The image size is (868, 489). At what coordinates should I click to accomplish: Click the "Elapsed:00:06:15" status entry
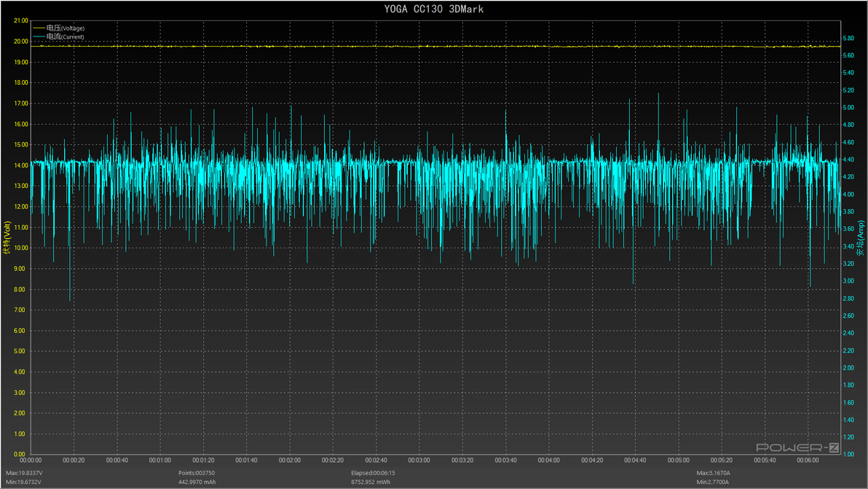point(373,473)
